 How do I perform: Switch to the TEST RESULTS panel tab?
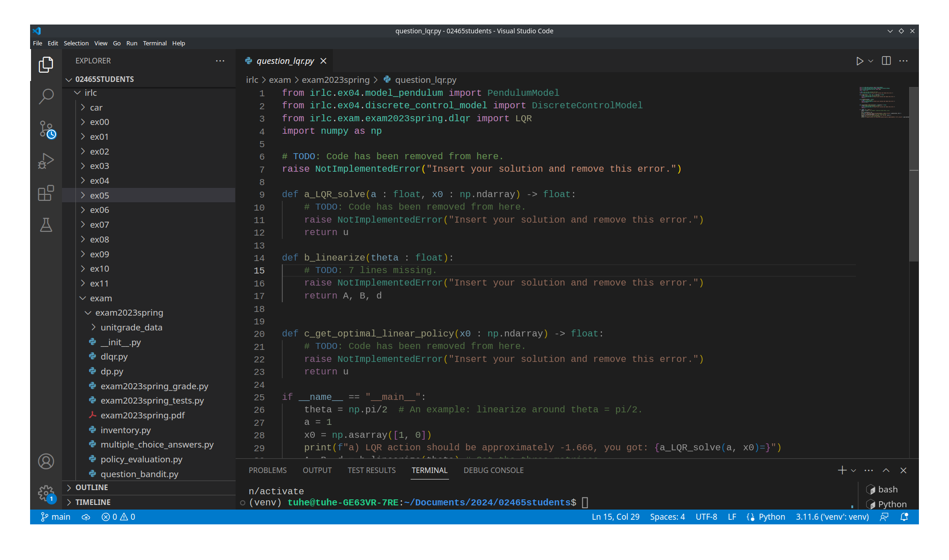click(372, 470)
